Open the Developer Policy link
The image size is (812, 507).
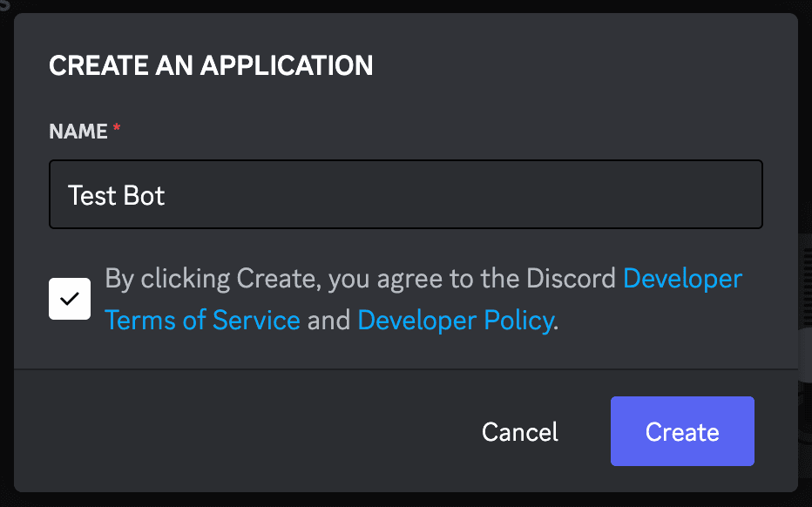pos(456,321)
